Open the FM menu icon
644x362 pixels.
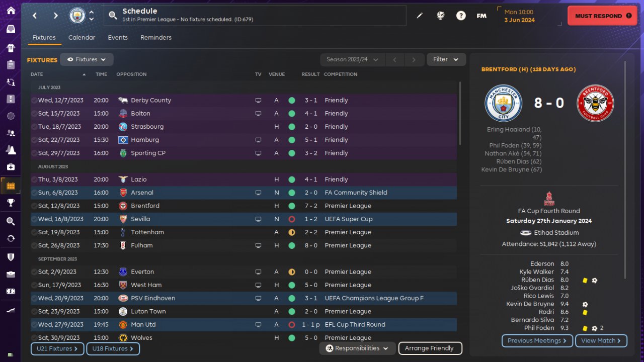click(481, 16)
